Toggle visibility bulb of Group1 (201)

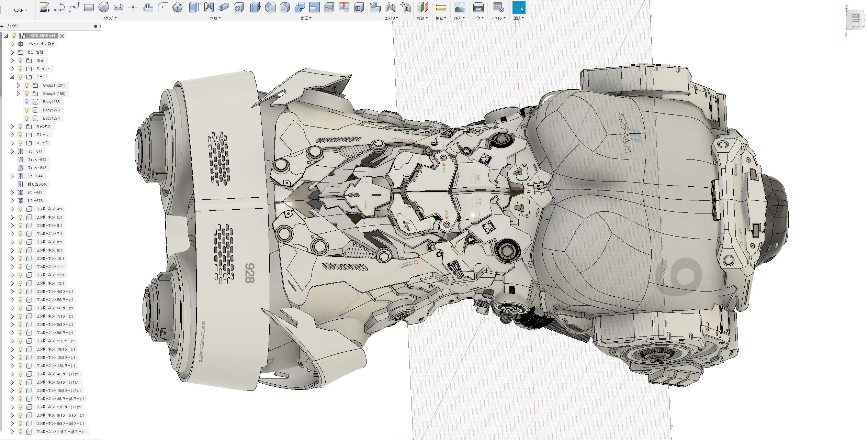(27, 85)
